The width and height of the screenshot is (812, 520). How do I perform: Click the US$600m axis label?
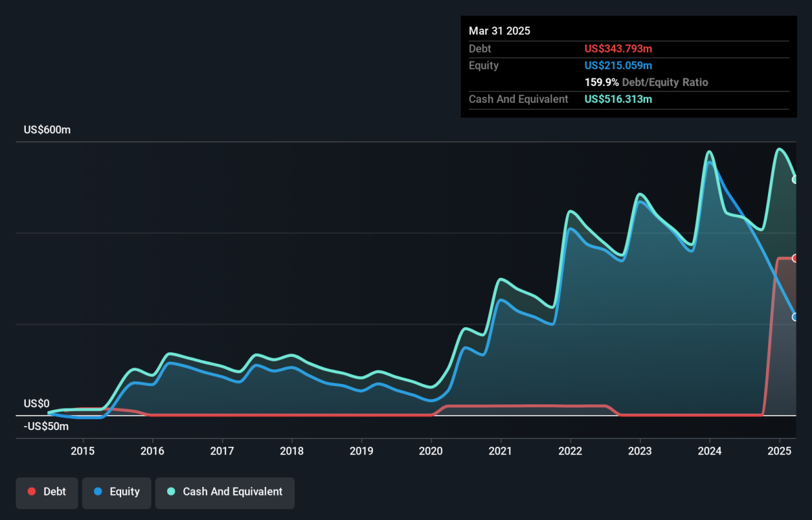pos(47,130)
